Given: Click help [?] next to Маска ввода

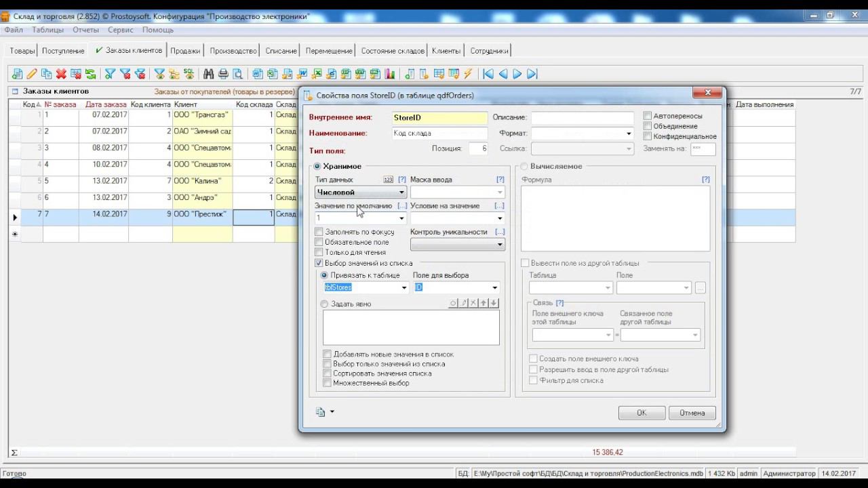Looking at the screenshot, I should [x=500, y=180].
